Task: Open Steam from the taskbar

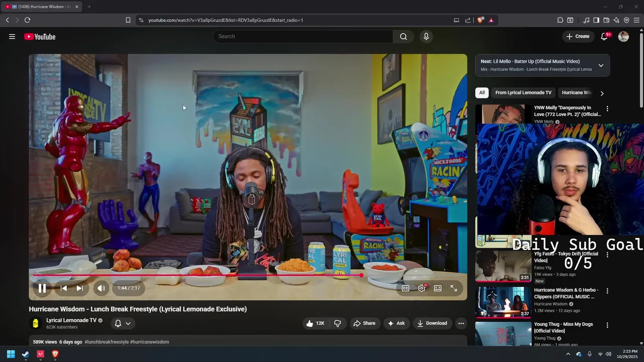Action: click(26, 354)
